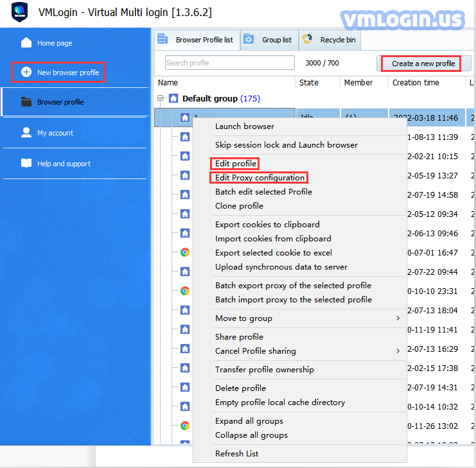Click the Search profile input field
The image size is (476, 468).
pyautogui.click(x=230, y=63)
